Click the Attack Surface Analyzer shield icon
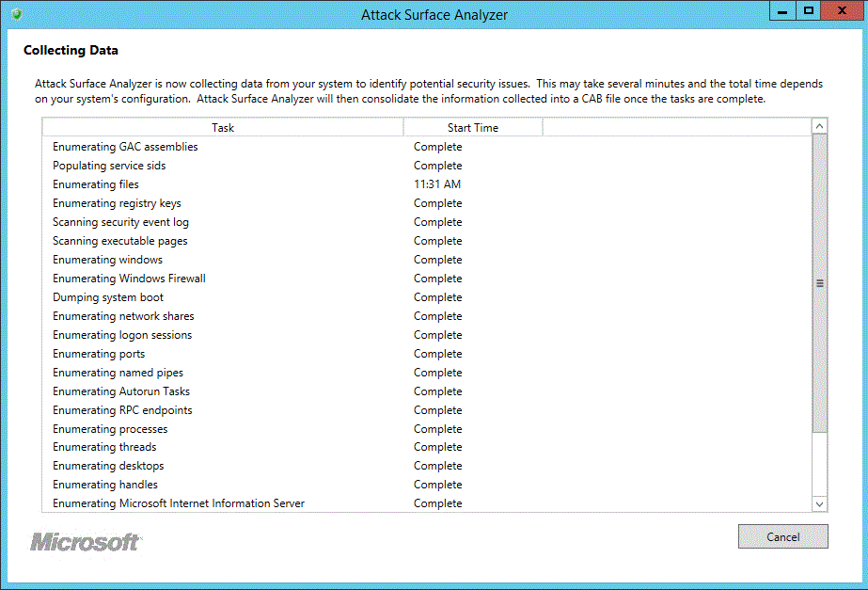868x590 pixels. [x=16, y=14]
